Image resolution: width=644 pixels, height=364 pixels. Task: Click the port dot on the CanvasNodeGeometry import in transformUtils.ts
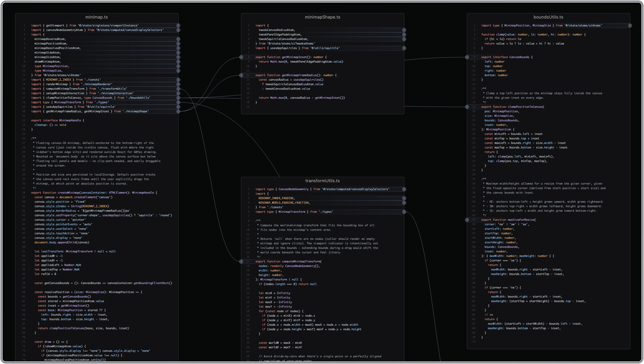point(404,189)
